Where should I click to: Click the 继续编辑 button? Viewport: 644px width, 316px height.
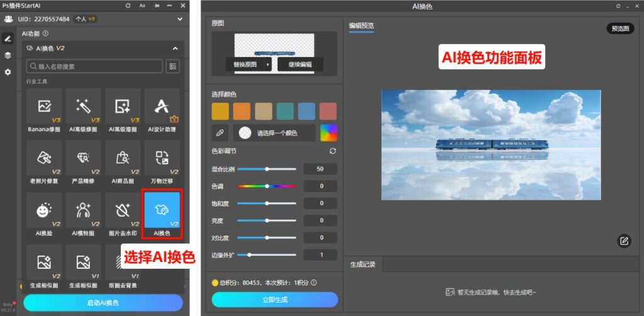pyautogui.click(x=300, y=65)
